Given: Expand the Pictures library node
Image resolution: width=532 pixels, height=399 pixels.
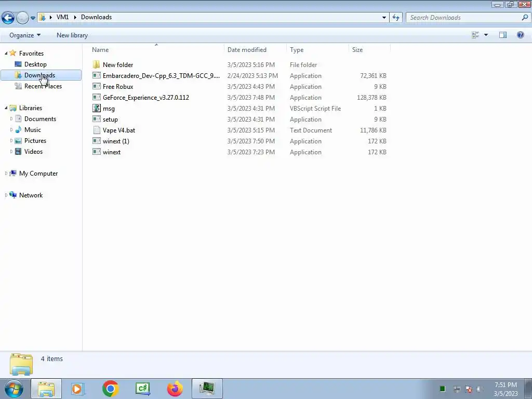Looking at the screenshot, I should tap(11, 140).
